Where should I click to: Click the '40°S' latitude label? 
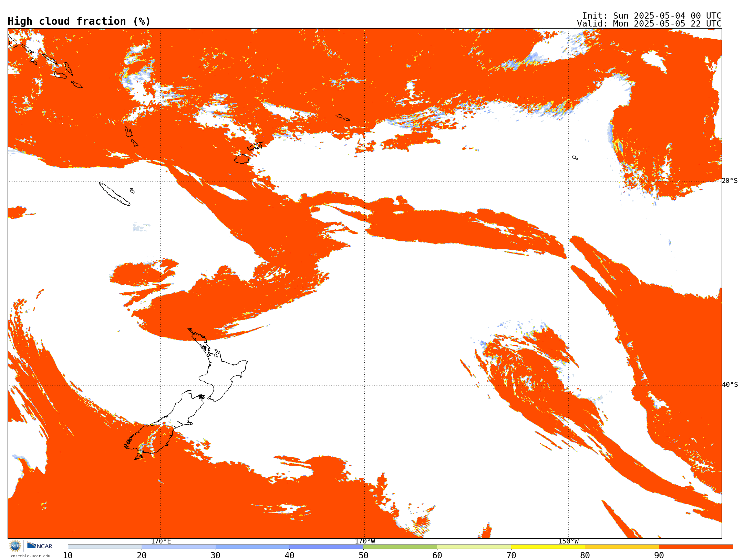730,385
